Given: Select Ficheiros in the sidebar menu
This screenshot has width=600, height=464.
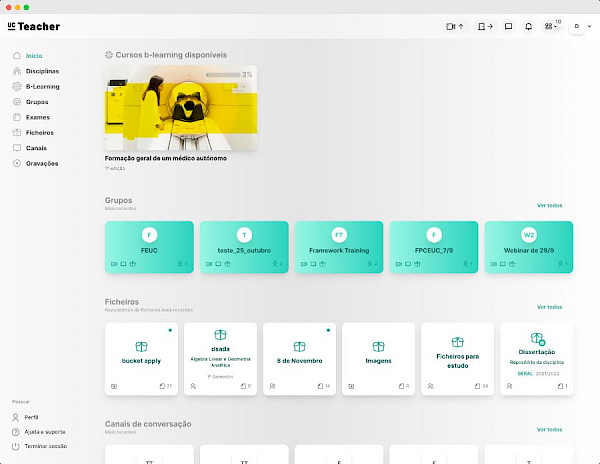Looking at the screenshot, I should tap(40, 132).
